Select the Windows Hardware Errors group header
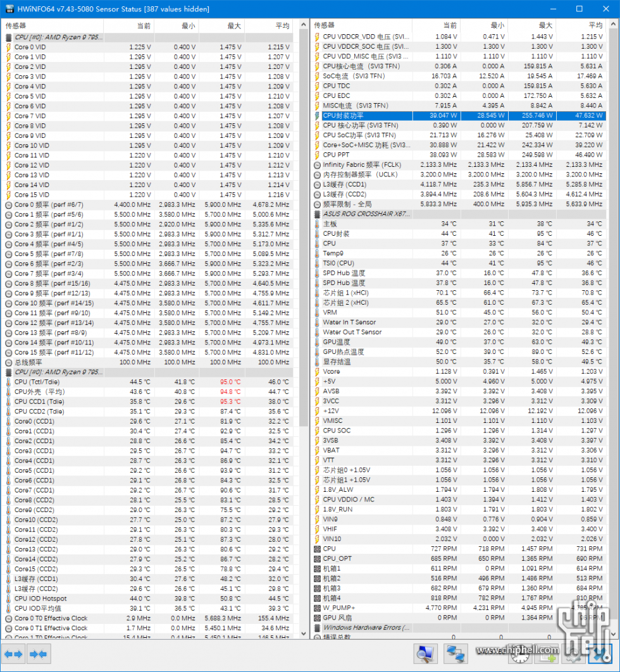620x672 pixels. coord(459,628)
